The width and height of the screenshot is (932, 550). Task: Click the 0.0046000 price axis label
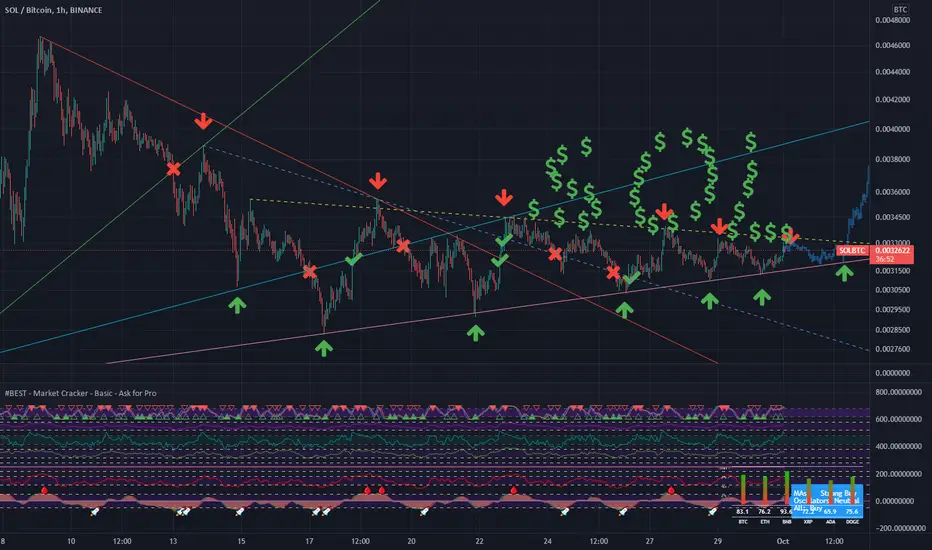pyautogui.click(x=892, y=45)
